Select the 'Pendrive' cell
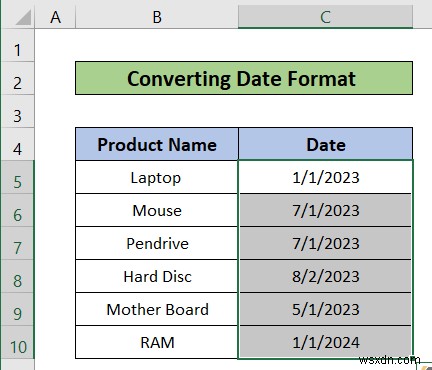This screenshot has width=432, height=370. [157, 243]
